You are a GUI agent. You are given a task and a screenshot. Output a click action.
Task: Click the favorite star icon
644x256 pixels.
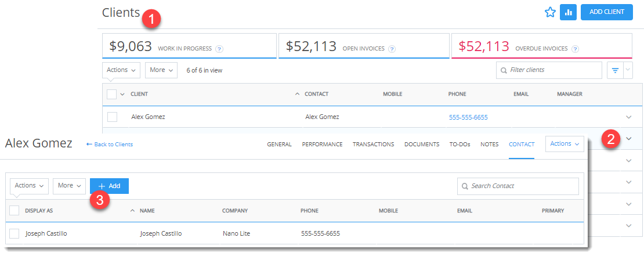(549, 12)
